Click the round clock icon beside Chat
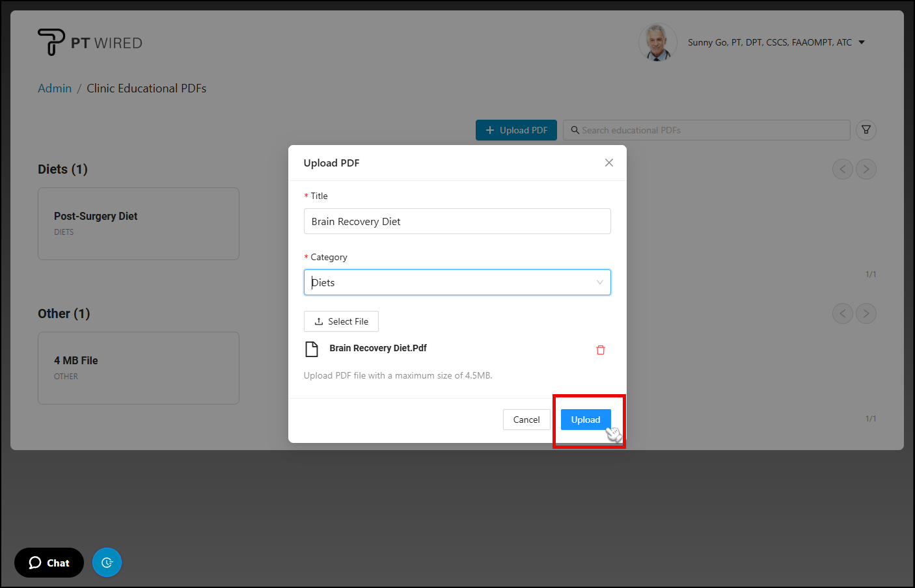Image resolution: width=915 pixels, height=588 pixels. 107,563
